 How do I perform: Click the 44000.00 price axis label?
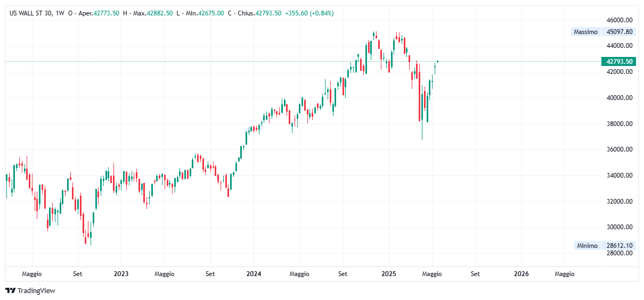pyautogui.click(x=619, y=46)
